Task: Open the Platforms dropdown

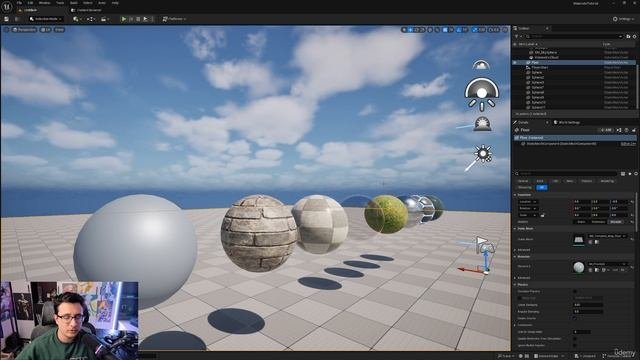Action: [x=174, y=19]
